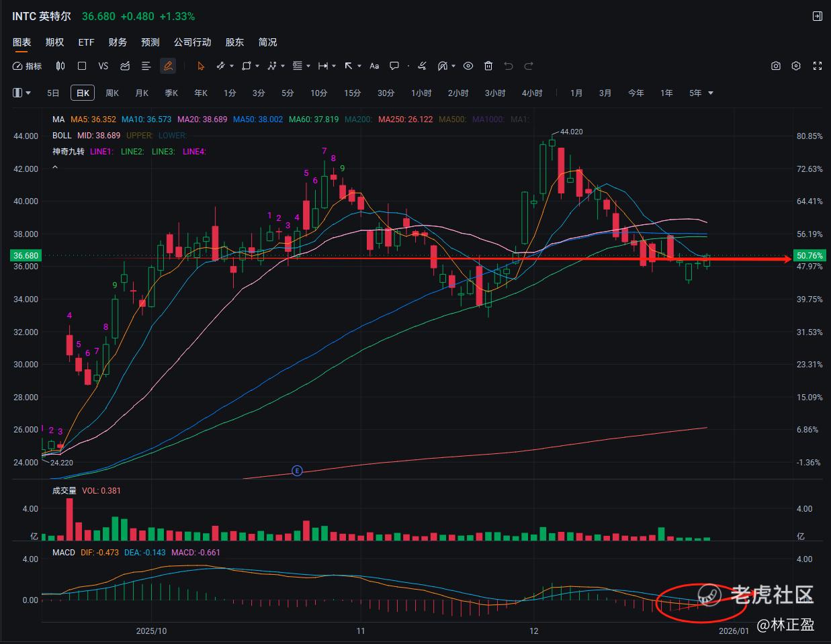The height and width of the screenshot is (644, 831).
Task: Set chart range to 1月
Action: (x=576, y=93)
